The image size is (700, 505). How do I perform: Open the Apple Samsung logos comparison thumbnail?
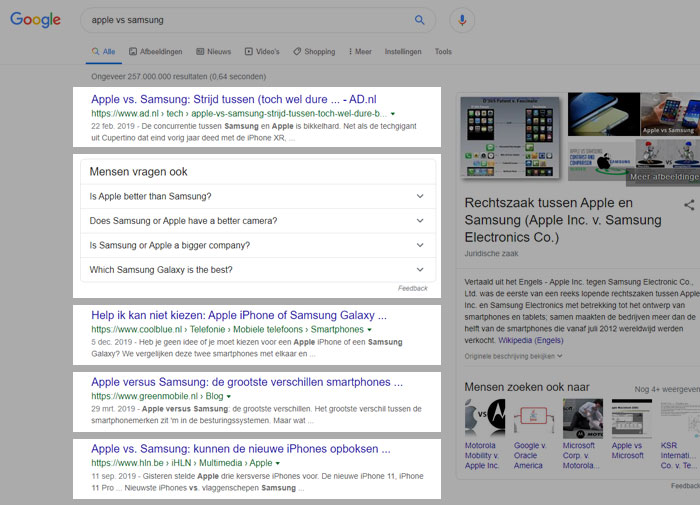tap(601, 160)
